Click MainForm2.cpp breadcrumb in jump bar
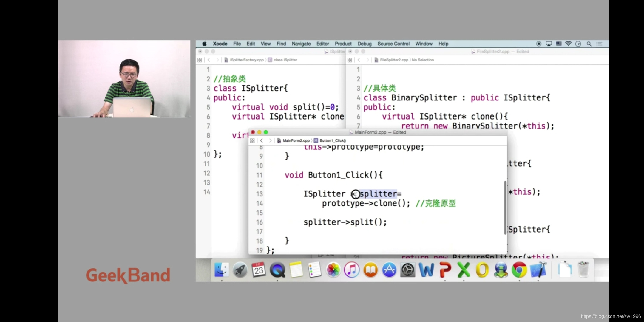The image size is (644, 322). [296, 140]
